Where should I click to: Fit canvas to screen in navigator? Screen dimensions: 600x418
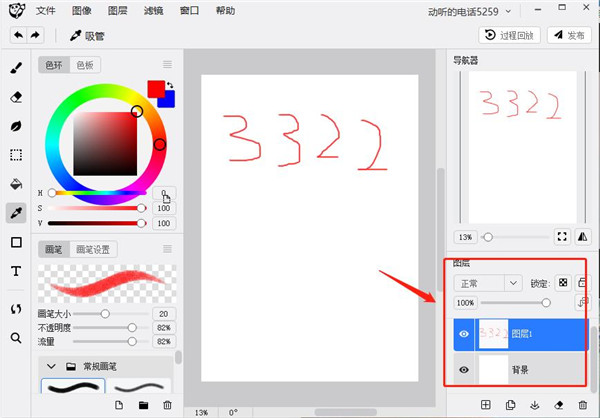point(562,237)
